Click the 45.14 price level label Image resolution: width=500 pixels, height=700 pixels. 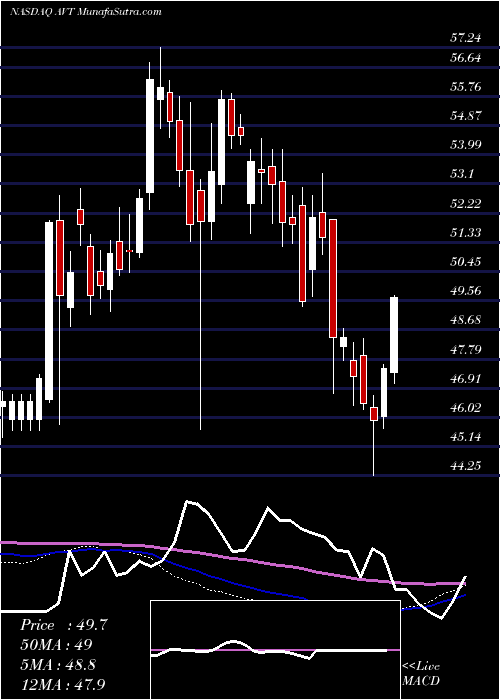click(466, 437)
